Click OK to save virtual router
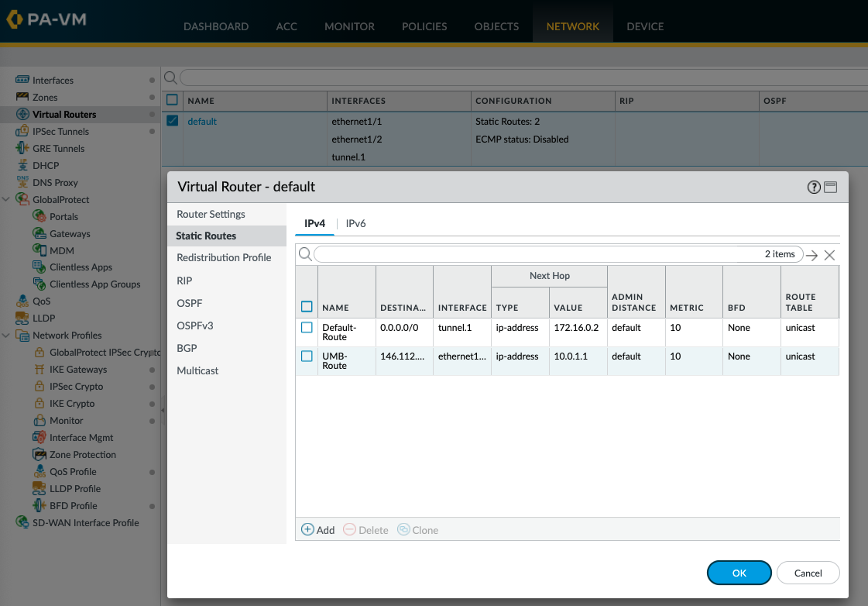The width and height of the screenshot is (868, 606). (739, 573)
